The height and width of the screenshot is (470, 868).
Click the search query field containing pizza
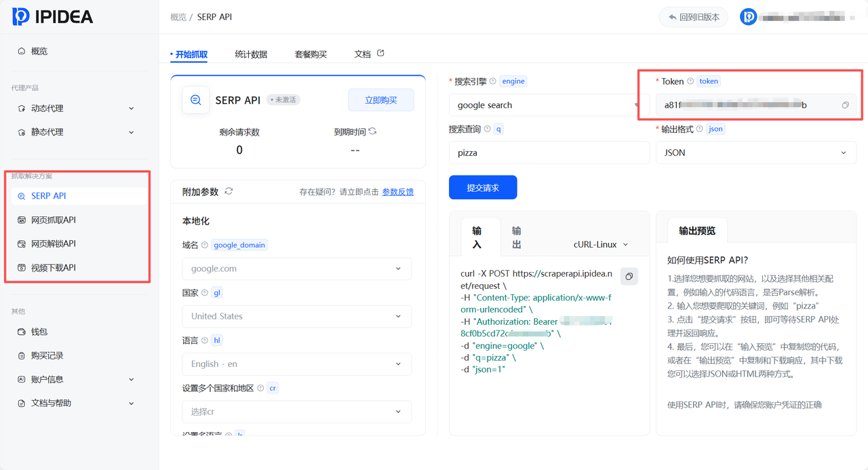click(549, 153)
